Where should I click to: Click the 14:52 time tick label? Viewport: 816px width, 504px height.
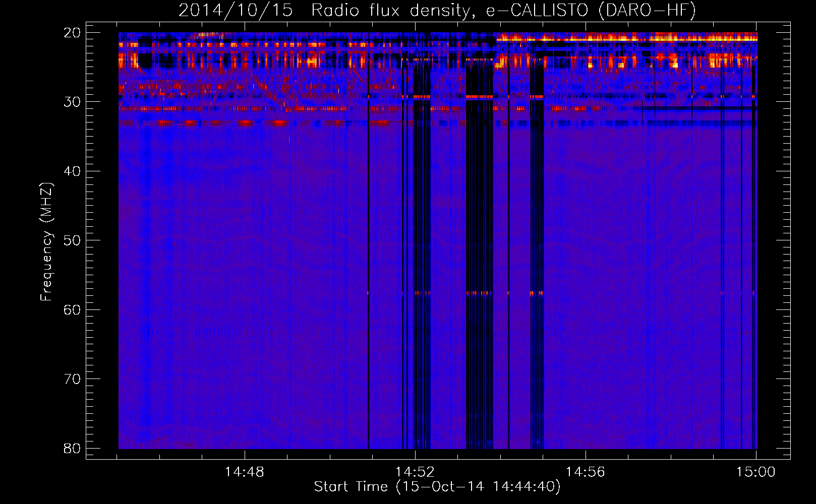[415, 472]
